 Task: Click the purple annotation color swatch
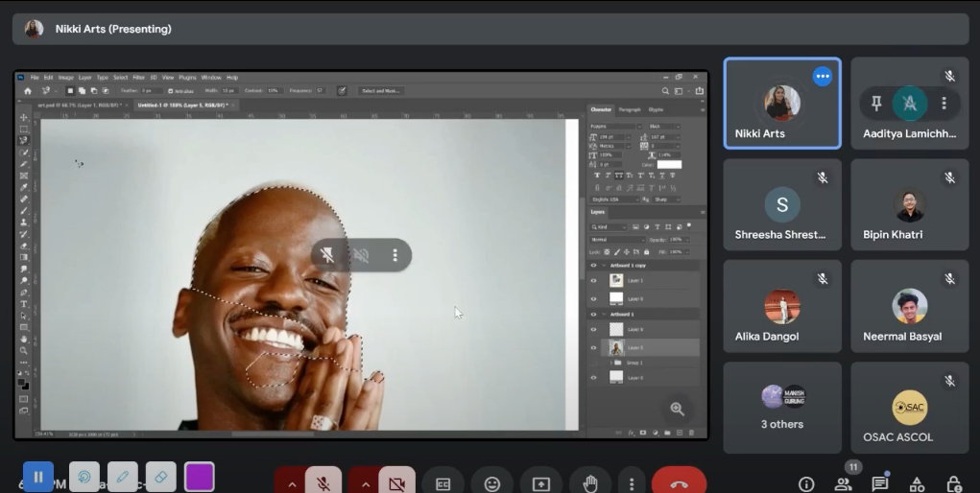point(200,478)
